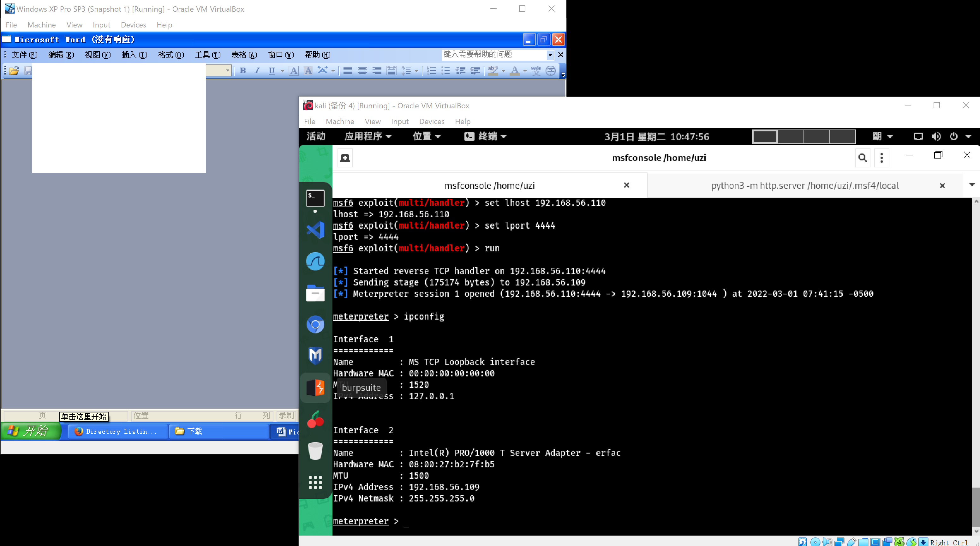Open the Trash from Kali dock
This screenshot has width=980, height=546.
click(x=315, y=451)
